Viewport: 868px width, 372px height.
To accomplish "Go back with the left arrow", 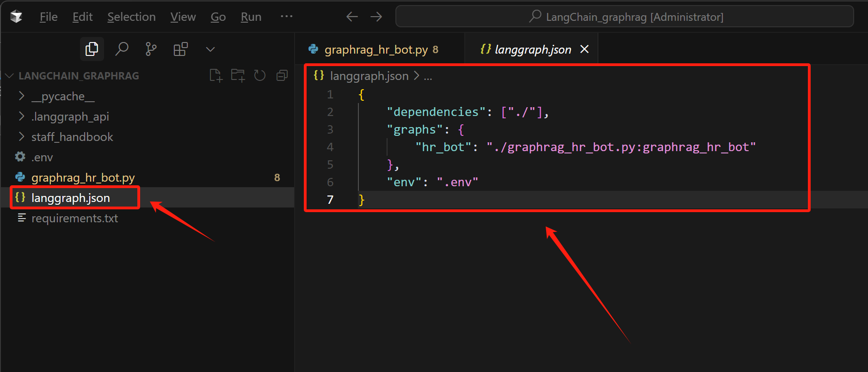I will pos(352,17).
